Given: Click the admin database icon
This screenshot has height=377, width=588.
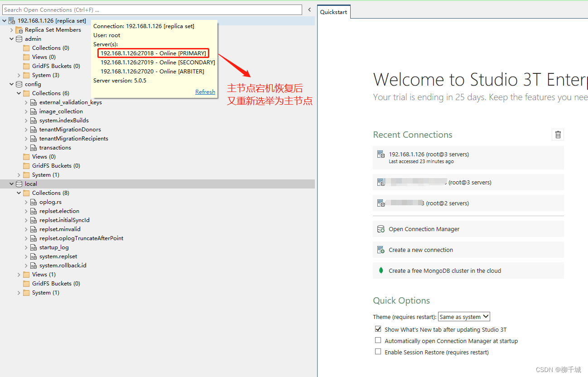Looking at the screenshot, I should click(19, 39).
